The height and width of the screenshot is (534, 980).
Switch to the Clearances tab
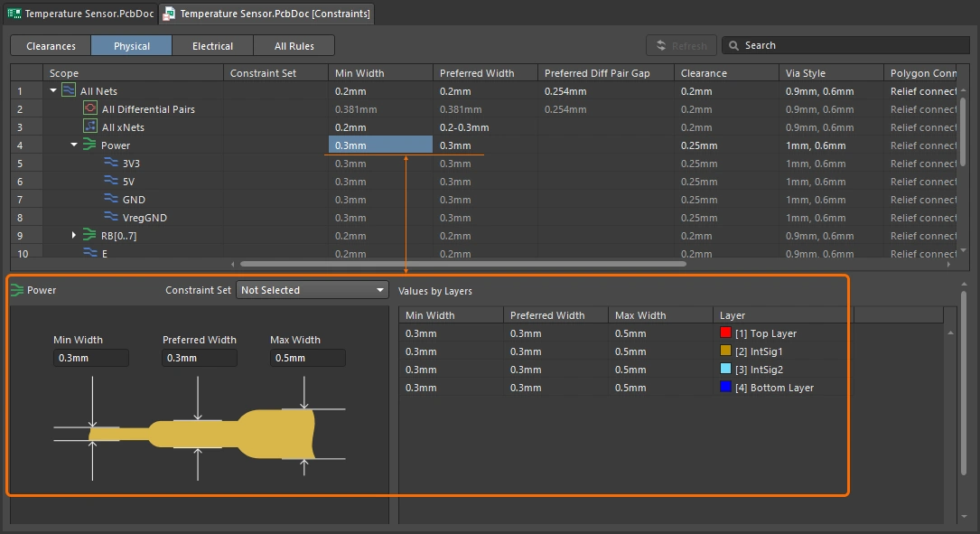point(51,46)
